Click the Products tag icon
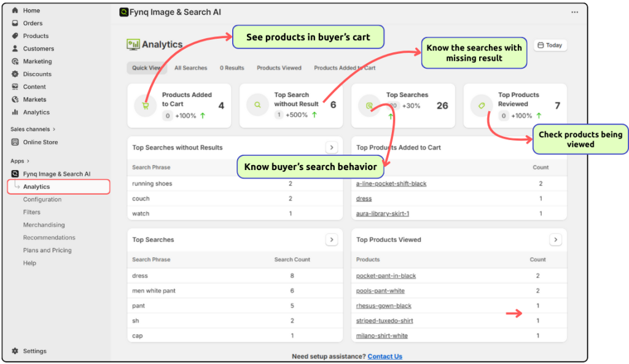This screenshot has height=364, width=629. pyautogui.click(x=15, y=36)
